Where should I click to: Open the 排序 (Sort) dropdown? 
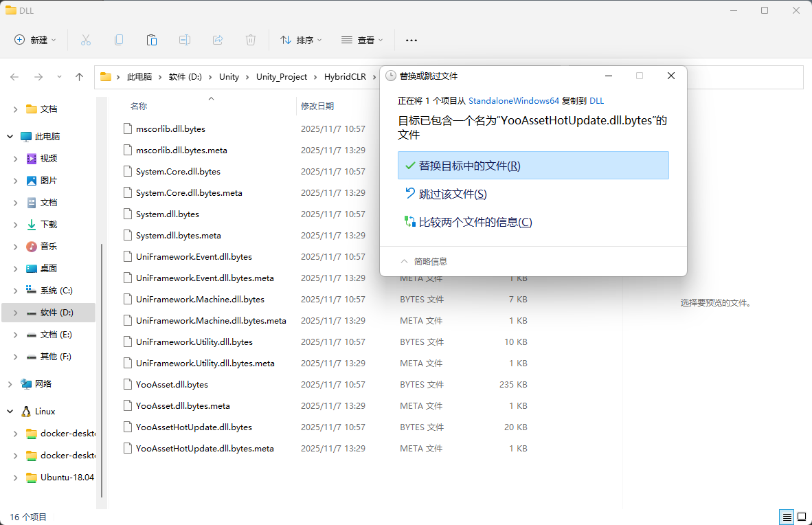pyautogui.click(x=301, y=40)
